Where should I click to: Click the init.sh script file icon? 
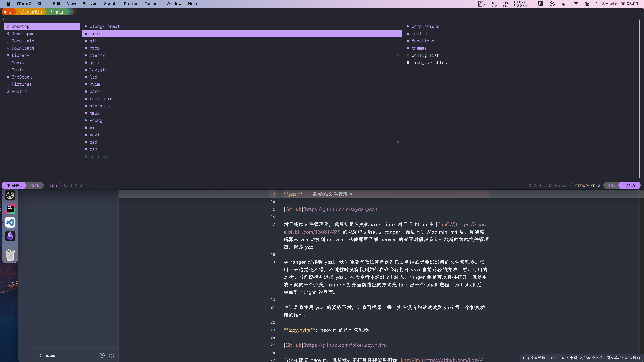pyautogui.click(x=86, y=156)
